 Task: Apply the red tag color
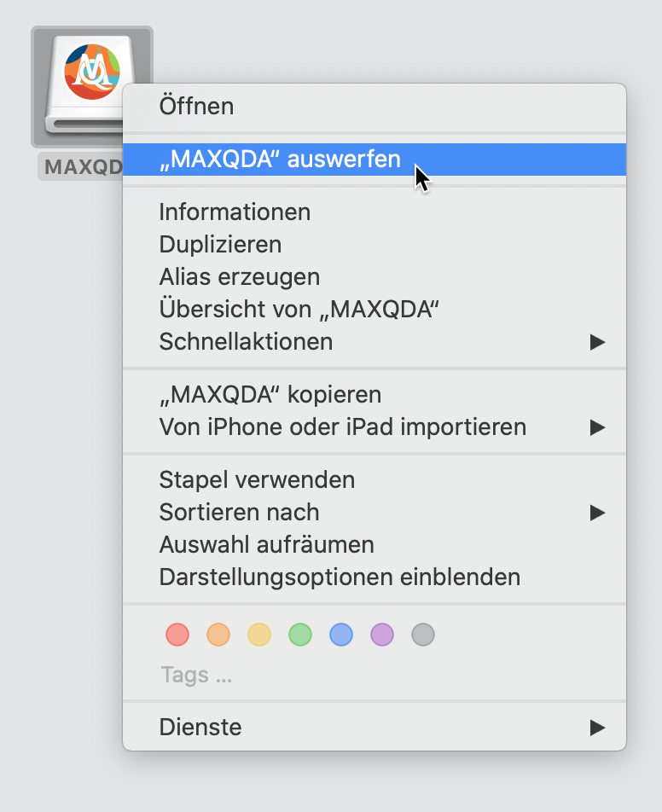pyautogui.click(x=177, y=635)
